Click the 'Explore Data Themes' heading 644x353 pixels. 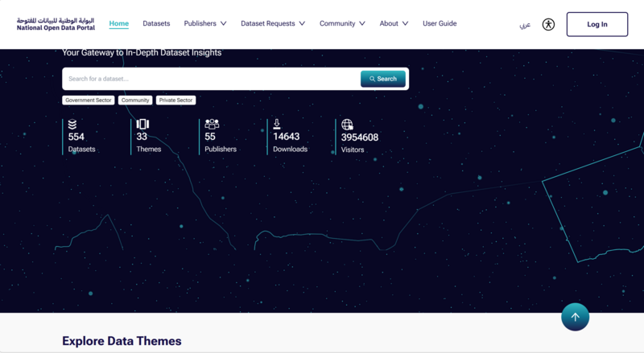122,341
